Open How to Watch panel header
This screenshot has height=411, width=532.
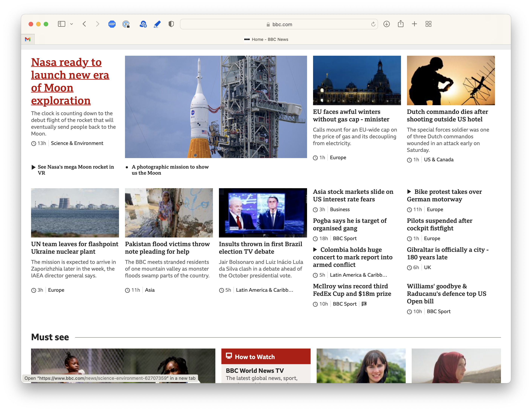(x=266, y=356)
